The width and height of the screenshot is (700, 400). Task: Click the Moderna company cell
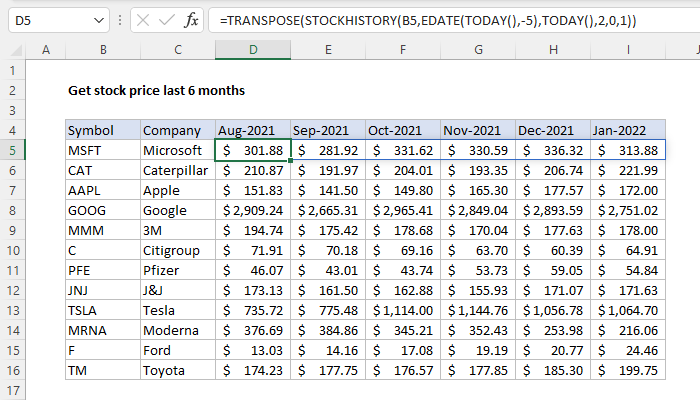coord(178,330)
